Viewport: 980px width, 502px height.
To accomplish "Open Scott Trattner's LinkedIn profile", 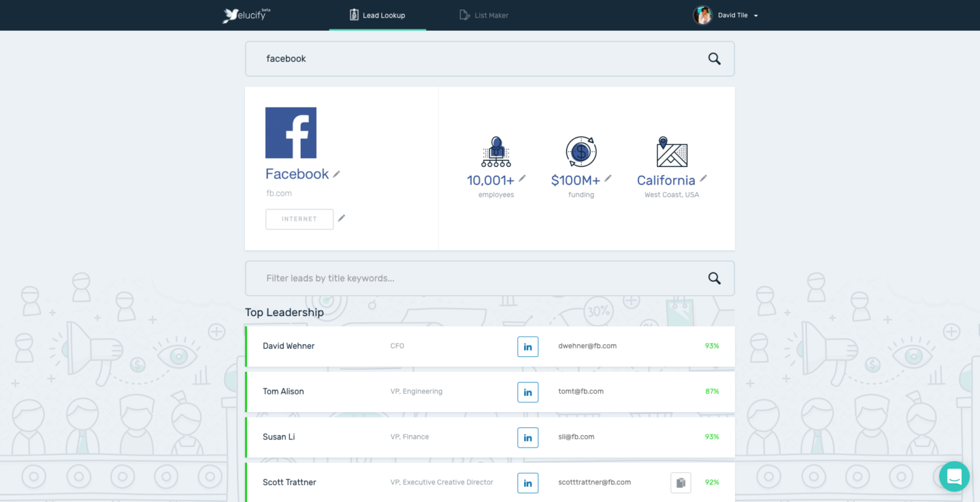I will tap(528, 482).
